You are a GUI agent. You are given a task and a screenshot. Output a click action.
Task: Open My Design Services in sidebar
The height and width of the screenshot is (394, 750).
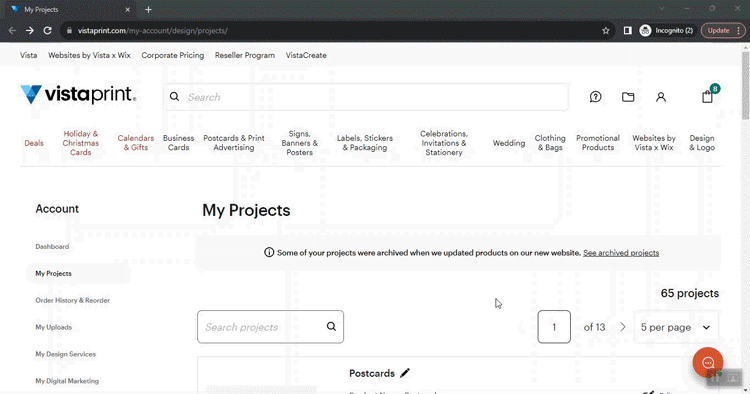point(66,354)
